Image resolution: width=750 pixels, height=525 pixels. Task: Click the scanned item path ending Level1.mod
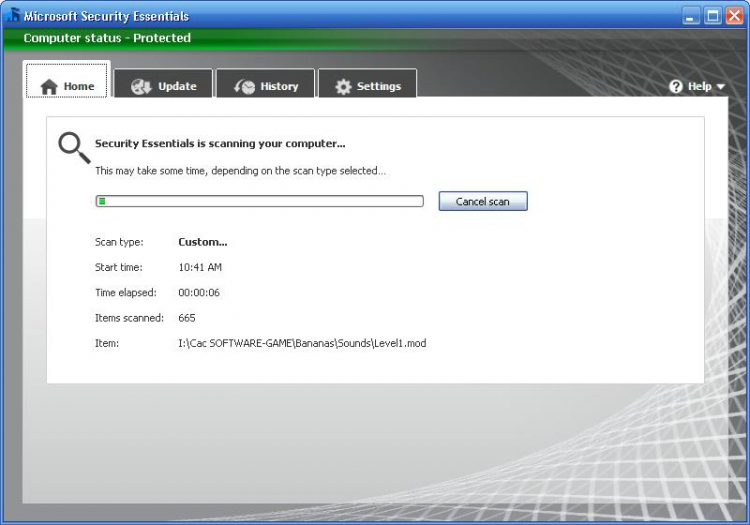pyautogui.click(x=302, y=343)
